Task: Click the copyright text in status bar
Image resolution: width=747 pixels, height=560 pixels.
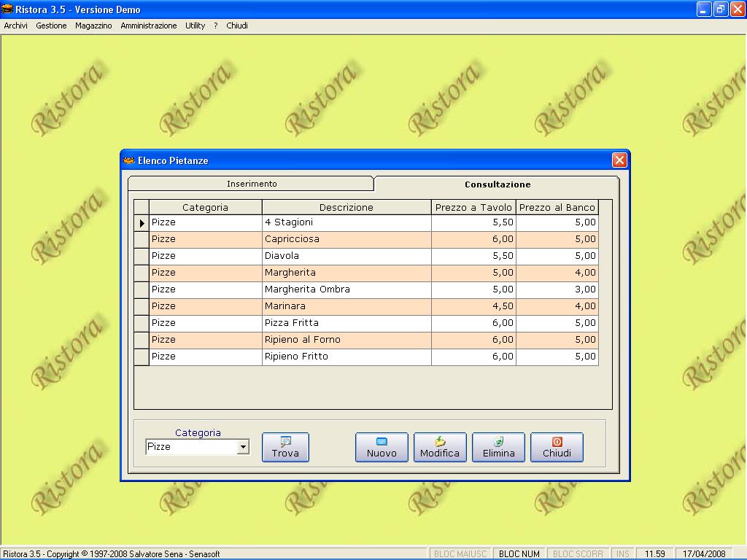Action: 112,554
